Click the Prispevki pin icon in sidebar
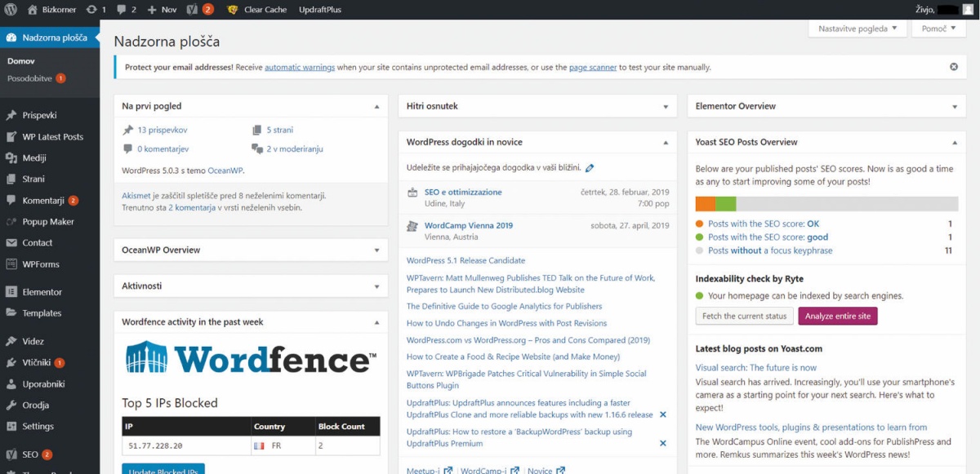Screen dimensions: 980x474 click(x=11, y=116)
